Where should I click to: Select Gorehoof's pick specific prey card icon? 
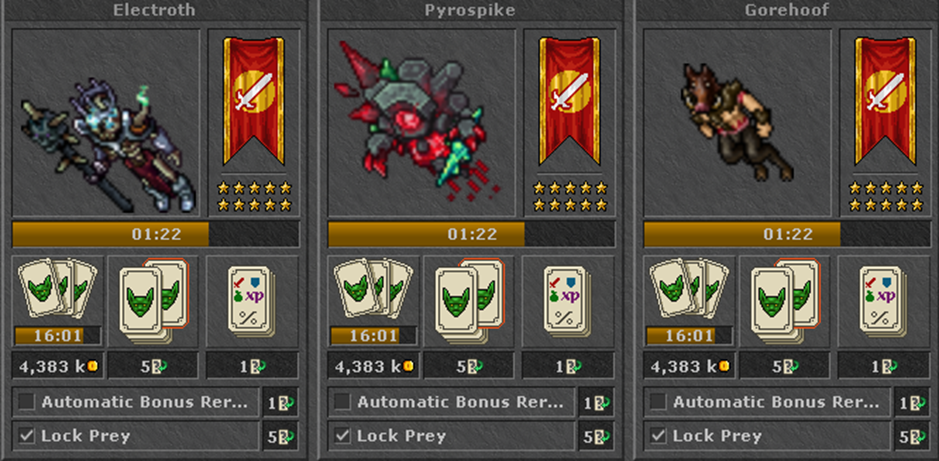(x=786, y=301)
